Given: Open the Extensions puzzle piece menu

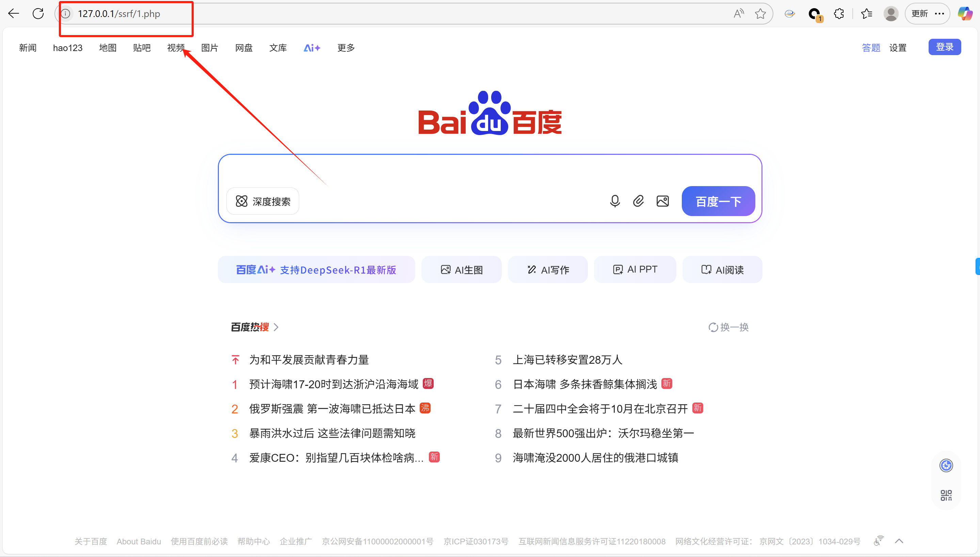Looking at the screenshot, I should click(x=839, y=14).
